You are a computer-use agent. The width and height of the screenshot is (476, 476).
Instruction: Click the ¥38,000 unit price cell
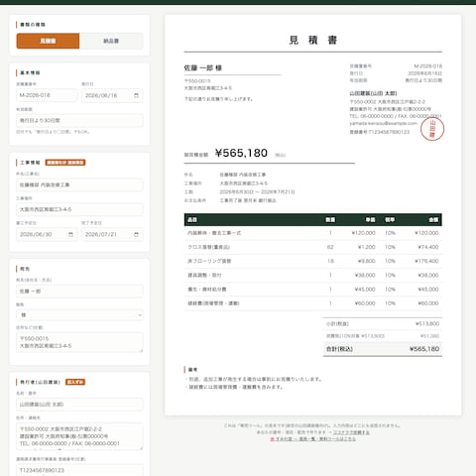(365, 275)
